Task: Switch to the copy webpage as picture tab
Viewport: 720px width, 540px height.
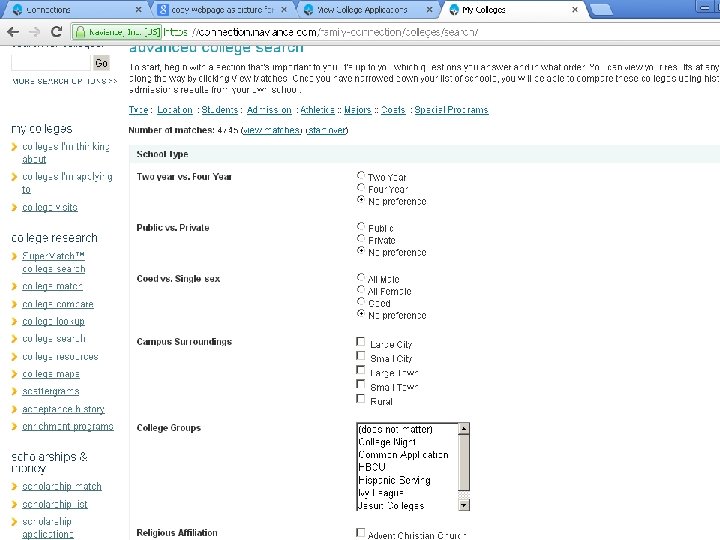Action: 222,10
